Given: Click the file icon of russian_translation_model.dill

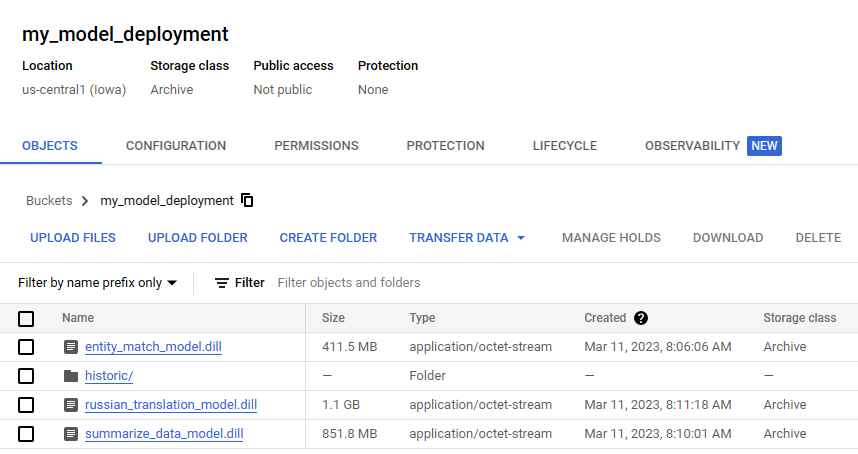Looking at the screenshot, I should [70, 405].
